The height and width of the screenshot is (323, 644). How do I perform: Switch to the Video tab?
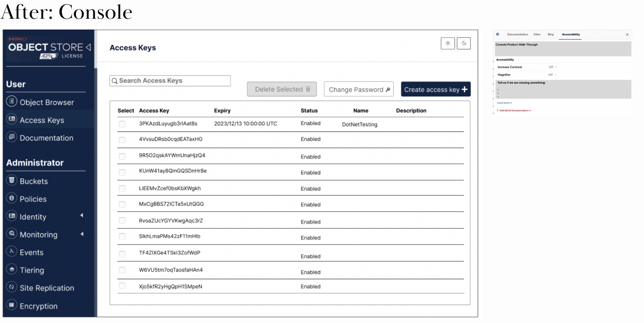click(x=537, y=35)
